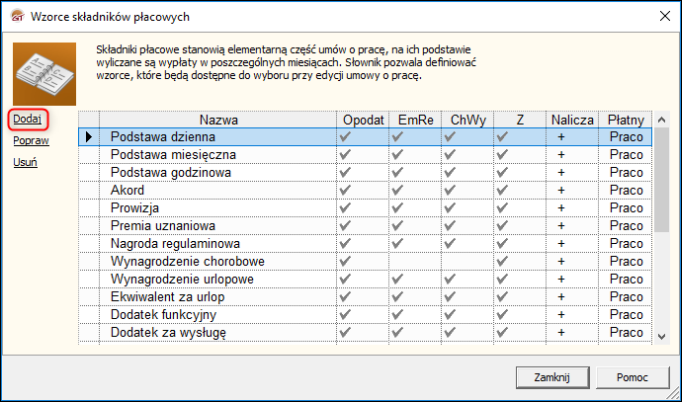682x402 pixels.
Task: Click the row pointer arrow beside Podstawa dzienna
Action: tap(90, 136)
